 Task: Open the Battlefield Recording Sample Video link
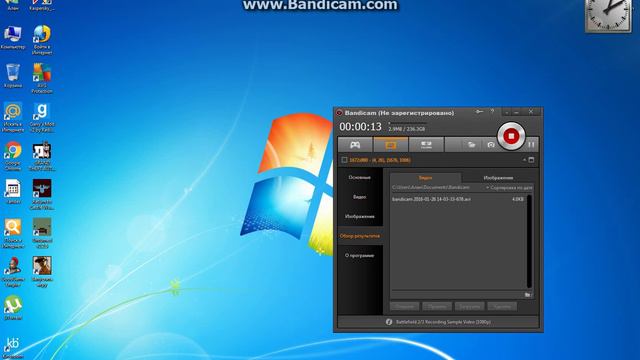click(x=443, y=322)
